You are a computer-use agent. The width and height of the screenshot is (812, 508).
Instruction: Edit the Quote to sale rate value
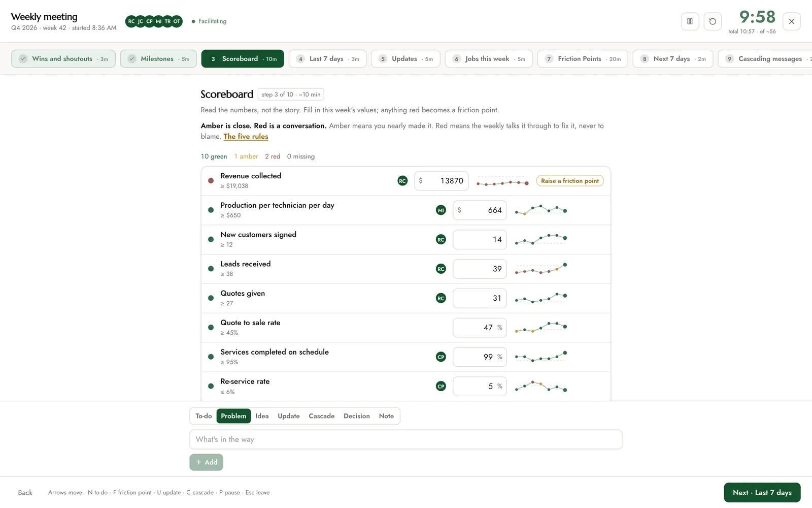click(480, 328)
